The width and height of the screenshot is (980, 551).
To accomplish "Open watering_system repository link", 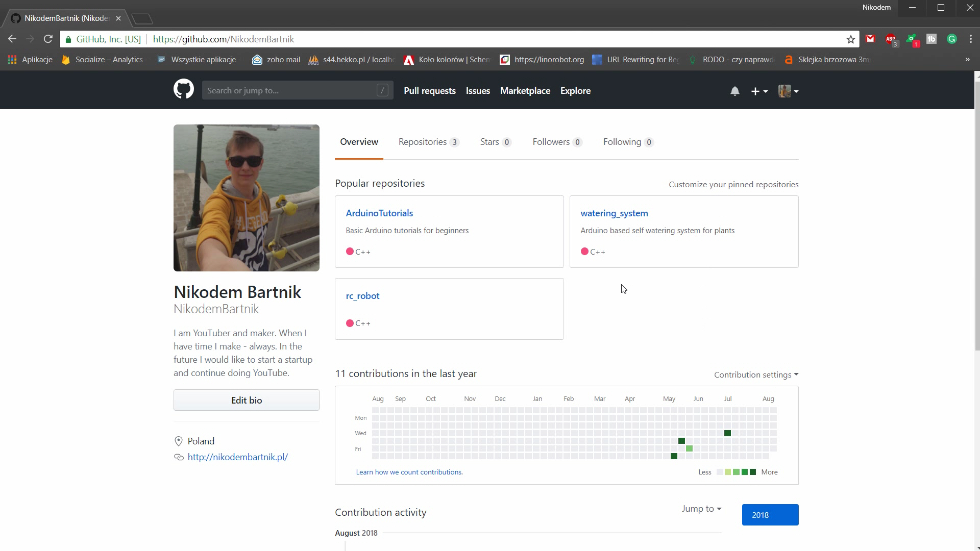I will [614, 213].
